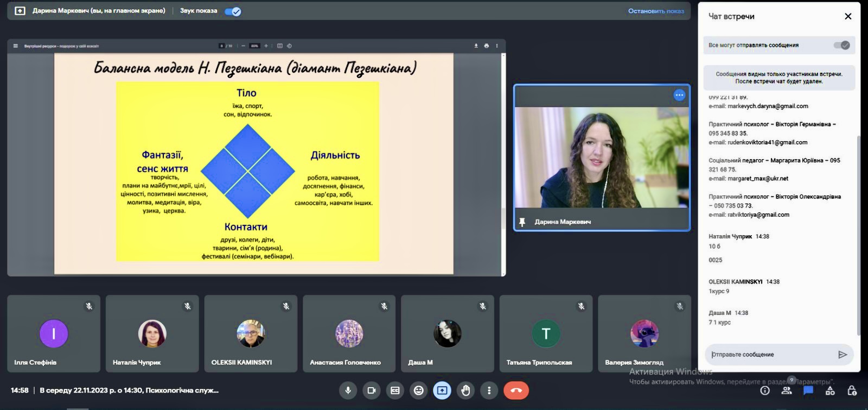Open the participants list
This screenshot has height=410, width=868.
pos(787,390)
